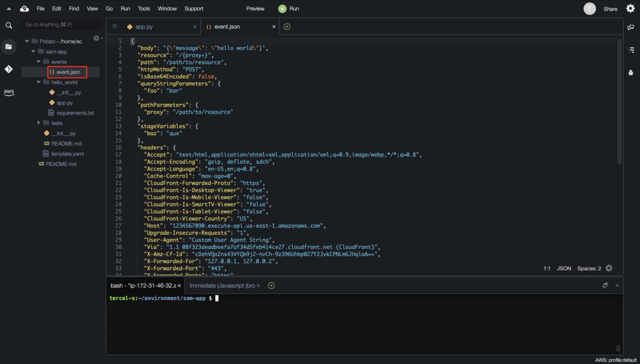Close the Immediate Javascript tab
640x364 pixels.
pyautogui.click(x=259, y=286)
